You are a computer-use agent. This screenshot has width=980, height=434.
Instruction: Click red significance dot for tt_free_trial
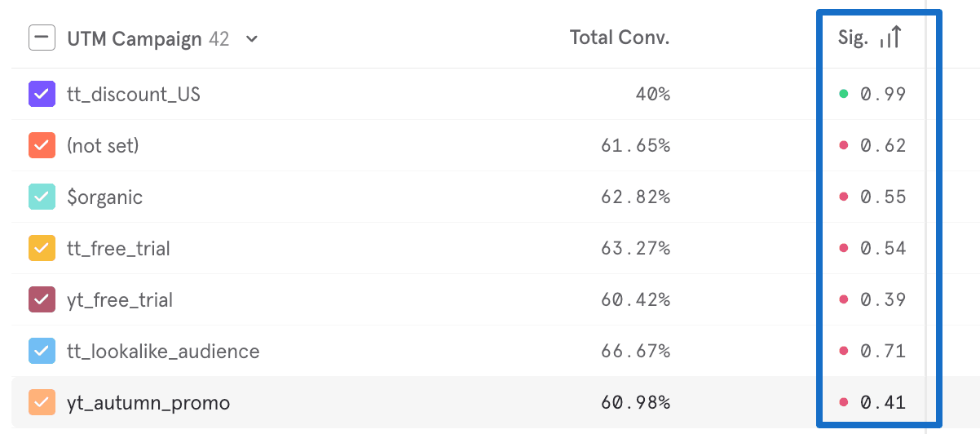pos(844,249)
